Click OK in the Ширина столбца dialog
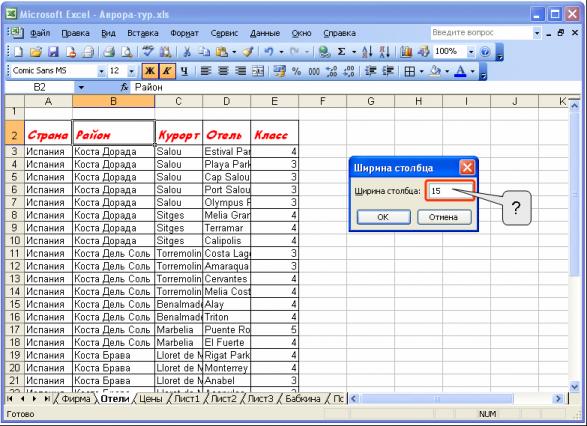 (x=383, y=217)
